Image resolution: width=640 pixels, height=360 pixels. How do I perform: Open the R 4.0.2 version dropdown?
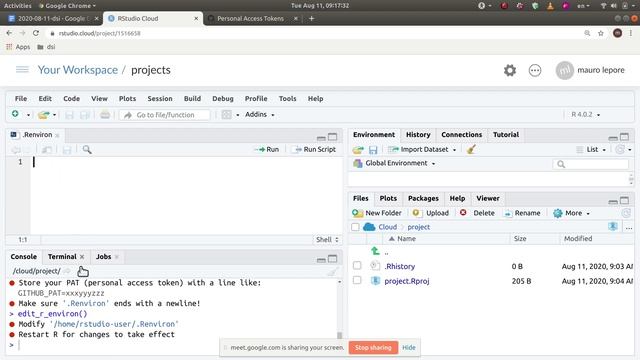pos(586,114)
